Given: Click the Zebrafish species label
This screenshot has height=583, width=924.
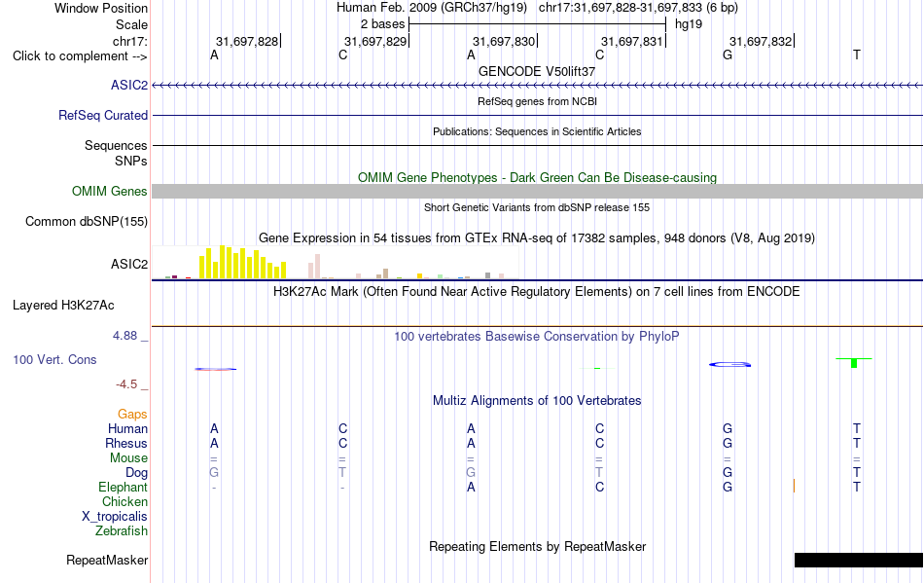Looking at the screenshot, I should 122,531.
